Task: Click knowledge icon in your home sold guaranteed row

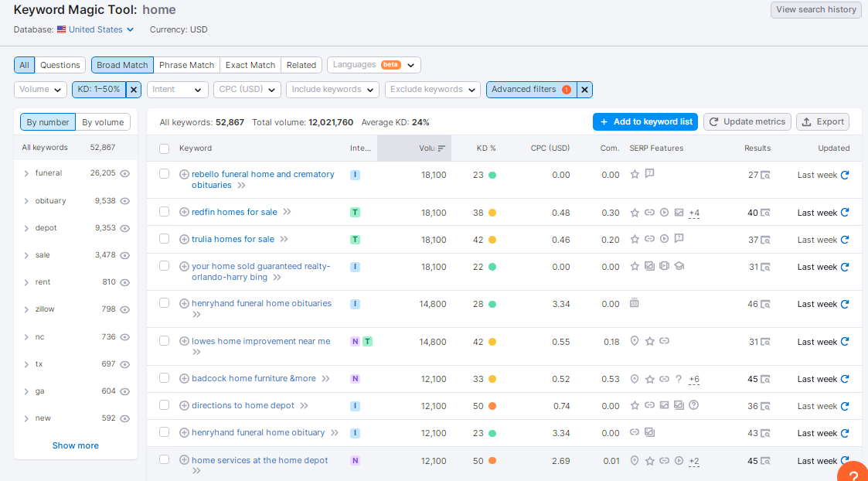Action: pyautogui.click(x=679, y=266)
